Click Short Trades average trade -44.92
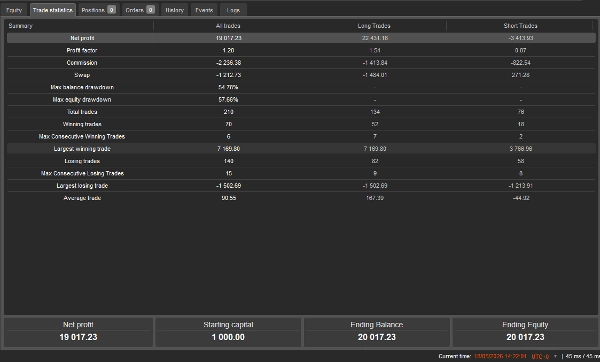Image resolution: width=600 pixels, height=362 pixels. [x=521, y=198]
